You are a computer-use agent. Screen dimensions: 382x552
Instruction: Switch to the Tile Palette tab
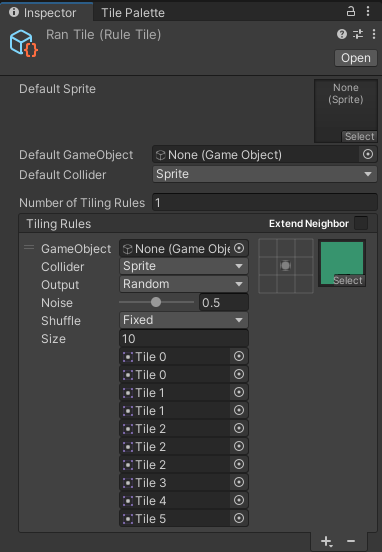[133, 13]
